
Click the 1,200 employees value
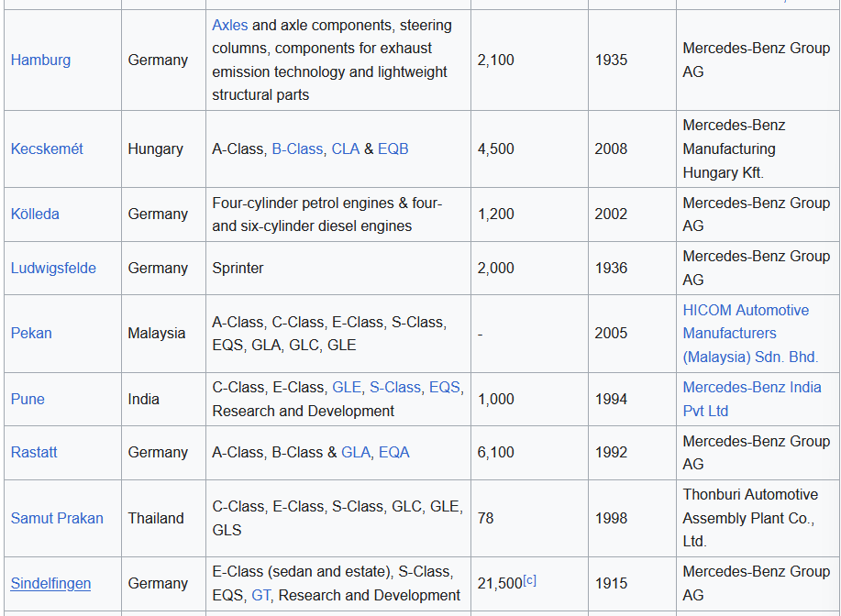pos(495,214)
